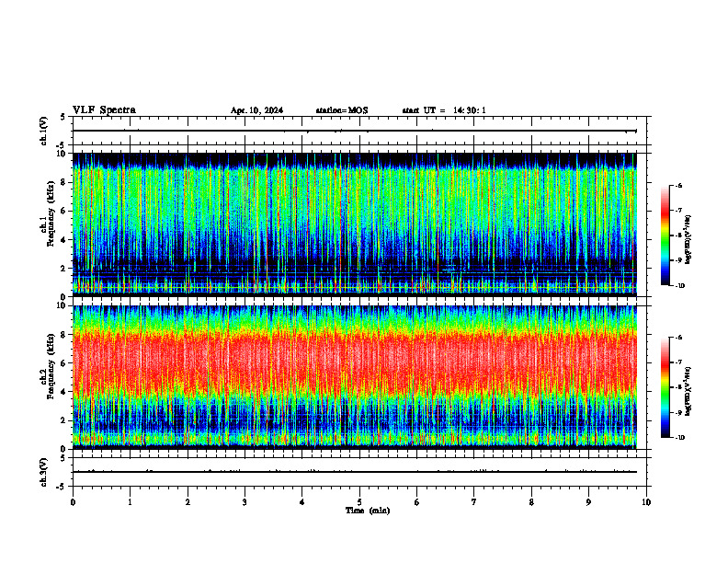728x563 pixels.
Task: Click the "-10" label on the lower colorbar
Action: pos(680,438)
